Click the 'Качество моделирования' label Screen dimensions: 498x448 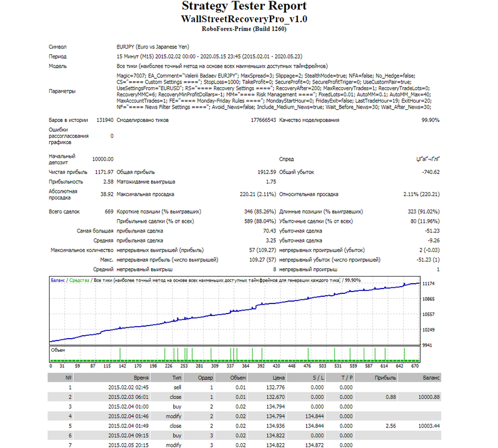309,120
